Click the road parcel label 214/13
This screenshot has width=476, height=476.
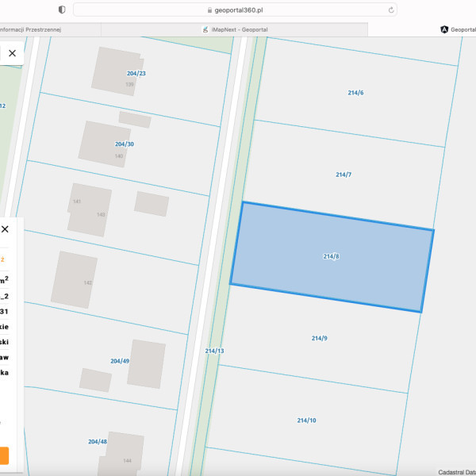(214, 351)
